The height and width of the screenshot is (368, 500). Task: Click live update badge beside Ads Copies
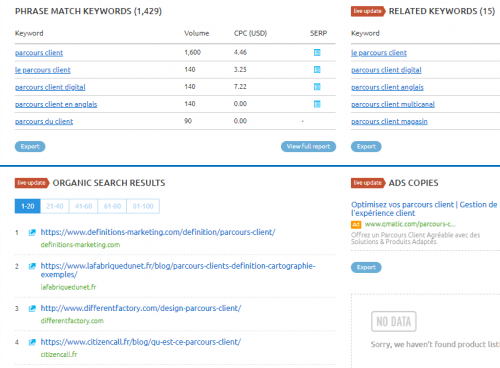click(x=368, y=183)
